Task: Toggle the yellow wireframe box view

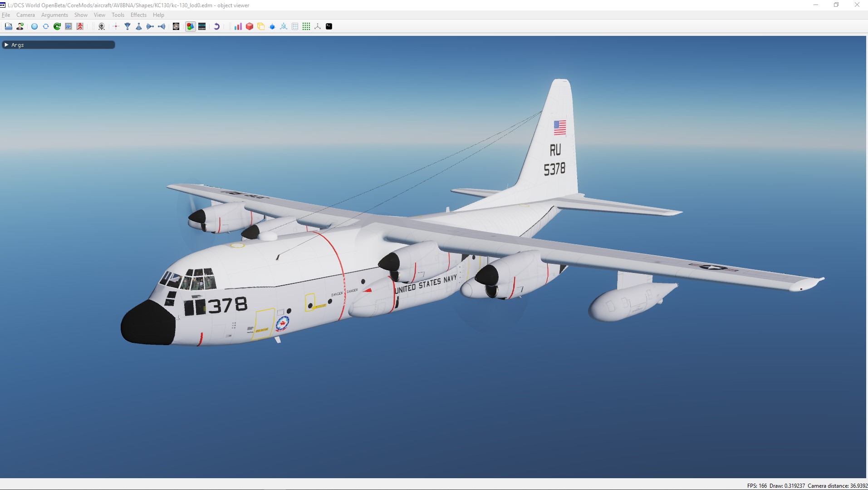Action: coord(261,26)
